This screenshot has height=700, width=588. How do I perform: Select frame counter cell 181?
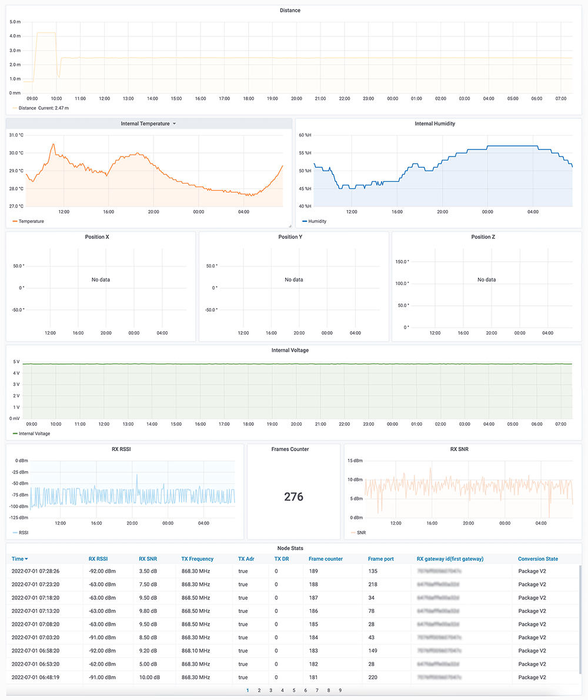(x=313, y=678)
